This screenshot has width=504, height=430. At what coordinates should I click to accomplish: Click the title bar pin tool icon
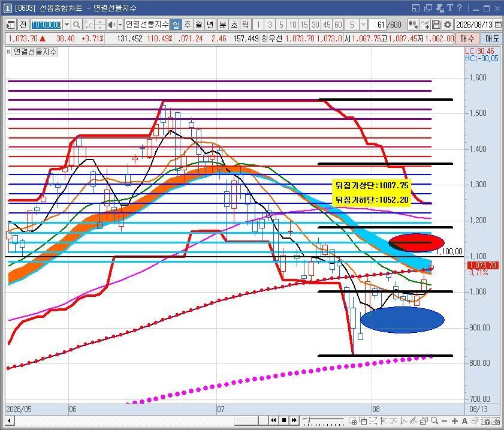tap(440, 8)
